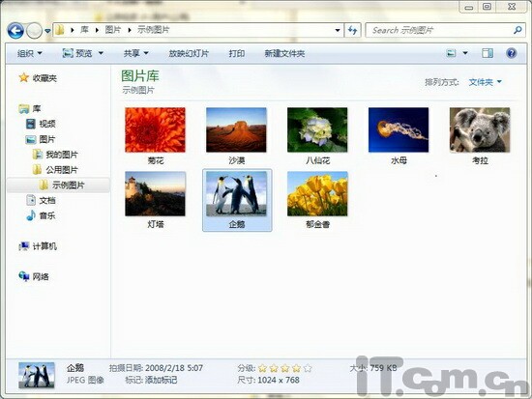Set rating to one star
Viewport: 532px width, 399px height.
click(x=262, y=368)
